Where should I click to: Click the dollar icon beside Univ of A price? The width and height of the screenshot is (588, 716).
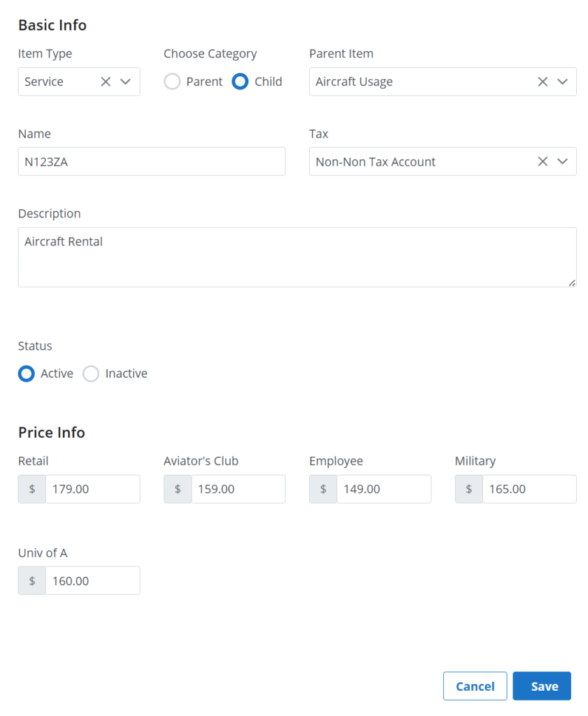pos(32,581)
